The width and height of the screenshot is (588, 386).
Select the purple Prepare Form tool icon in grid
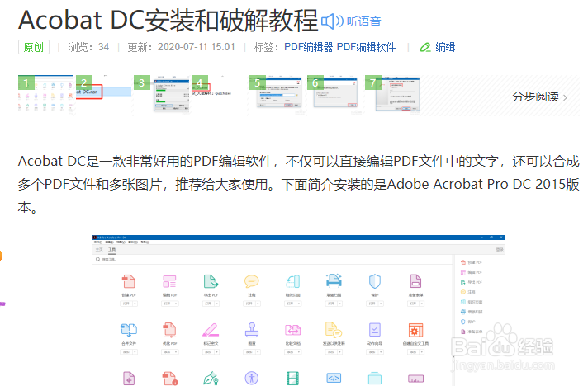415,281
